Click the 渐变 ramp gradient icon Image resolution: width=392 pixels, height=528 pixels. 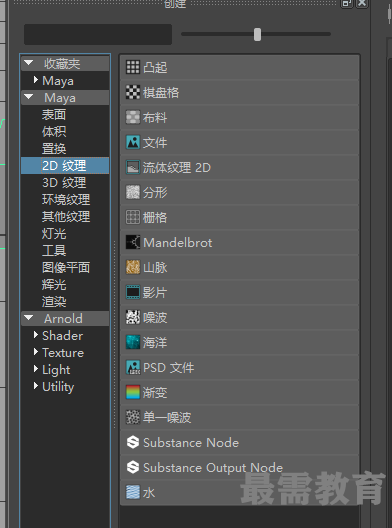pyautogui.click(x=133, y=392)
